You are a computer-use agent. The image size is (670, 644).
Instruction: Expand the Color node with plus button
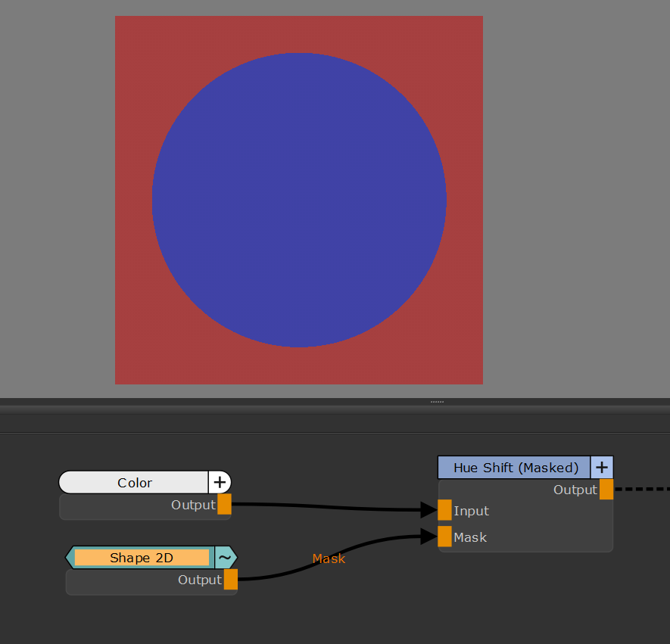(x=220, y=483)
